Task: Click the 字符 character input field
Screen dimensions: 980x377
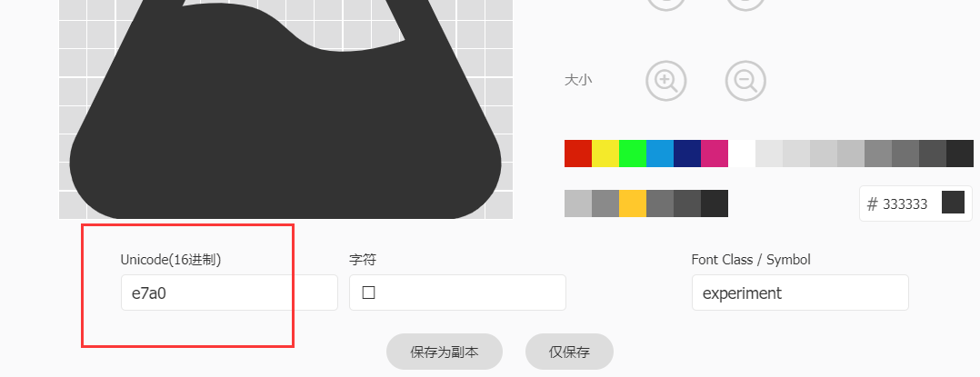Action: [457, 293]
